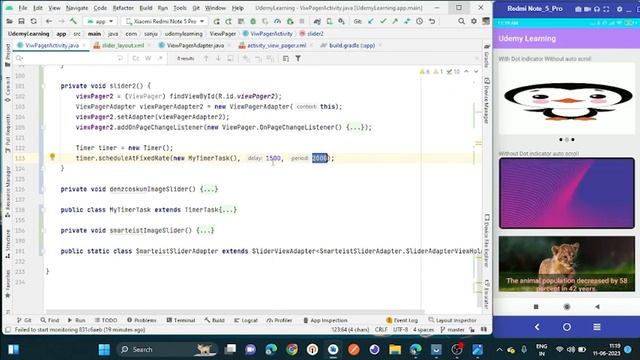
Task: Click home circle in mirror bottom bar
Action: point(567,327)
